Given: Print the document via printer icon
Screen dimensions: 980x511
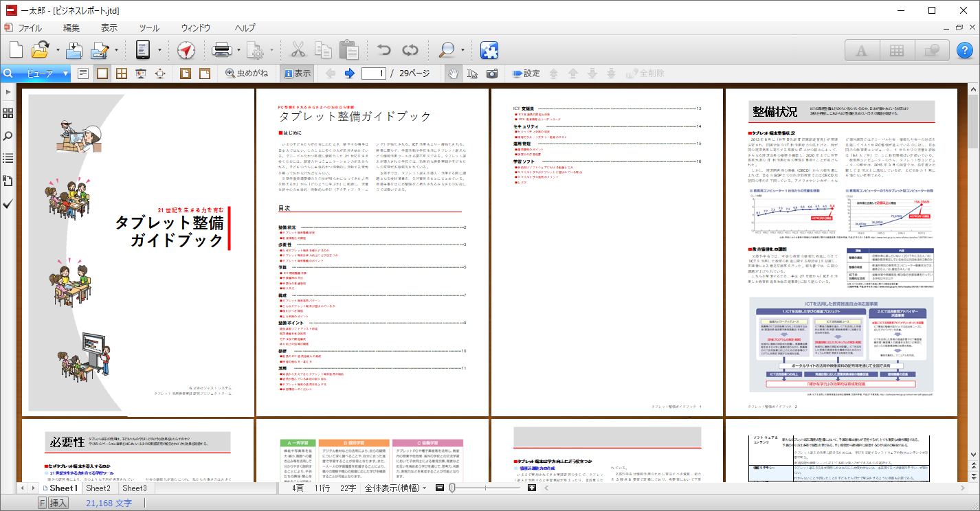Looking at the screenshot, I should 221,50.
